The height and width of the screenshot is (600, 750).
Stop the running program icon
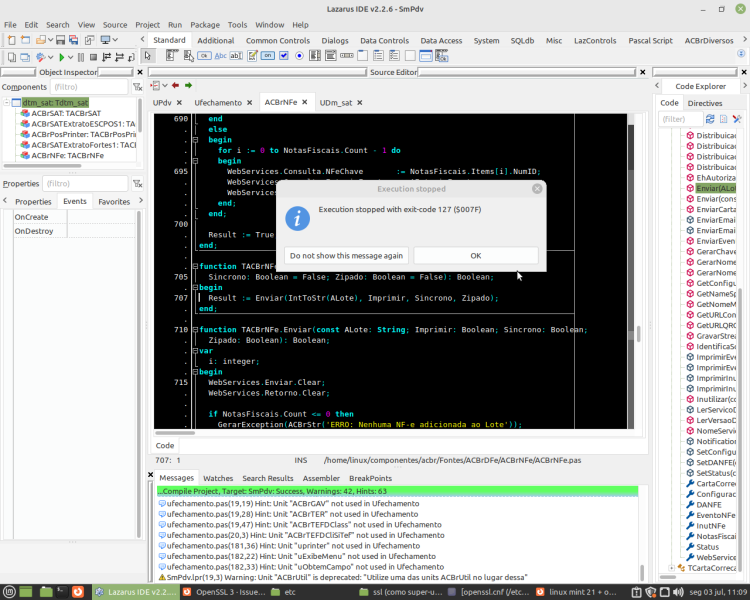94,57
